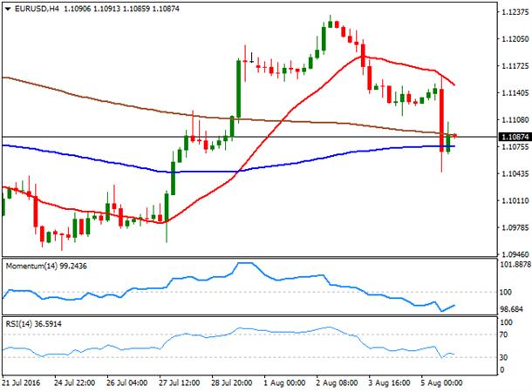Select the 98.684 momentum scale label
The height and width of the screenshot is (392, 532).
pyautogui.click(x=512, y=309)
